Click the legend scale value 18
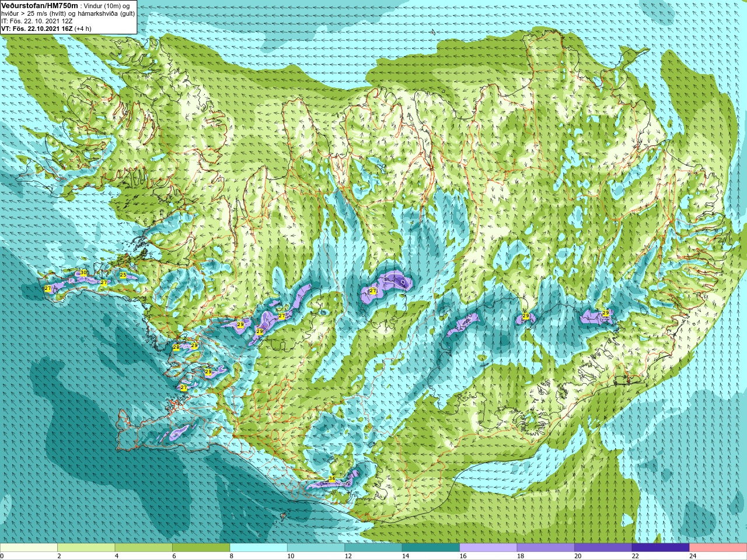The image size is (747, 560). pyautogui.click(x=521, y=556)
